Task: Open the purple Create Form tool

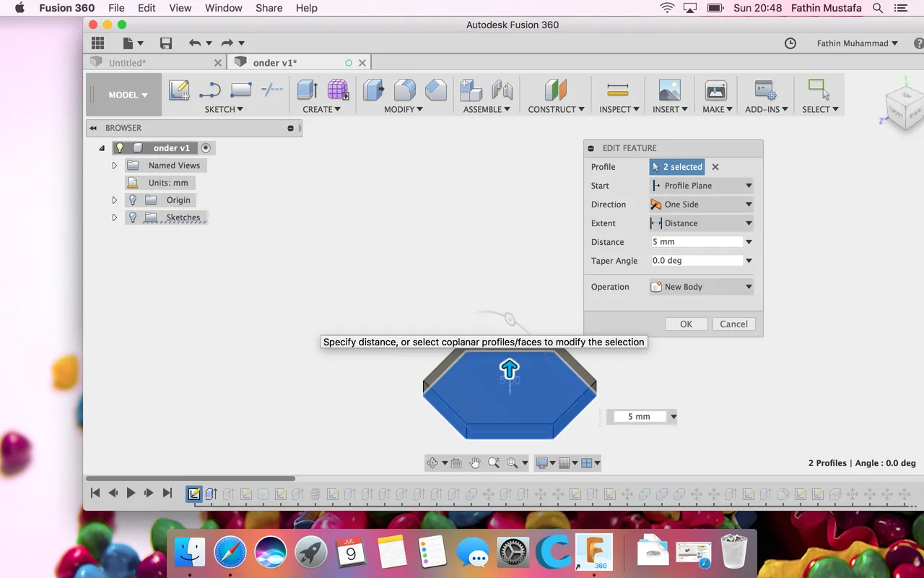Action: [338, 90]
